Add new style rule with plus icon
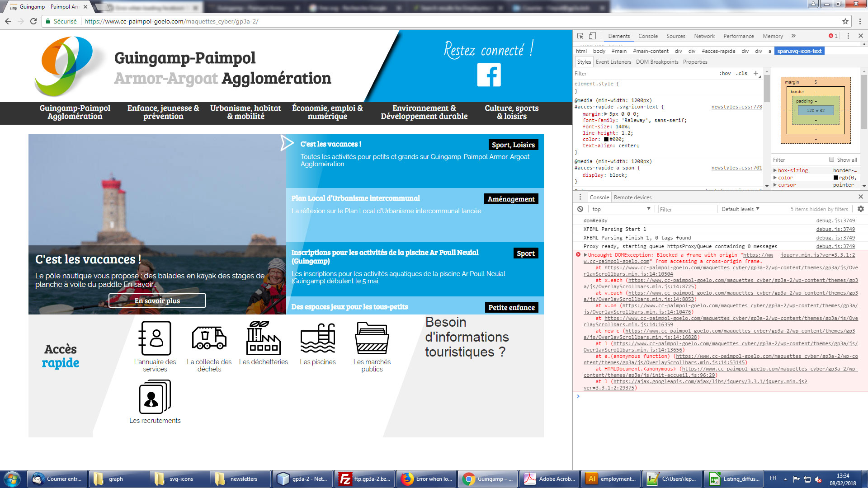This screenshot has width=868, height=488. [756, 73]
